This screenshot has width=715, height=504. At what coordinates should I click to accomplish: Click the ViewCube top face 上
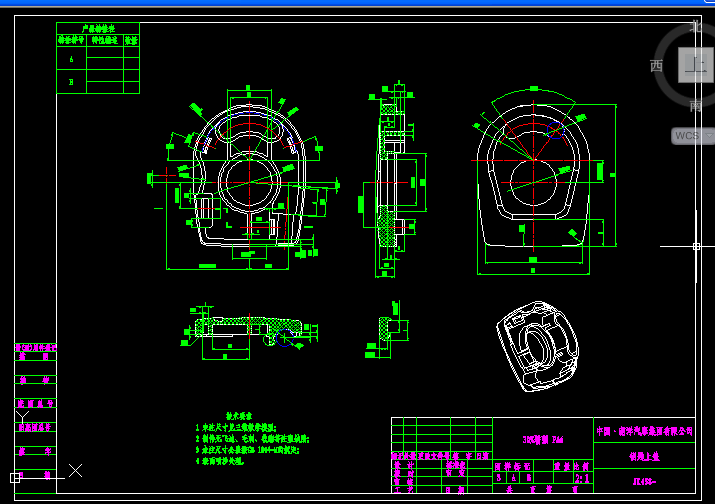click(696, 65)
